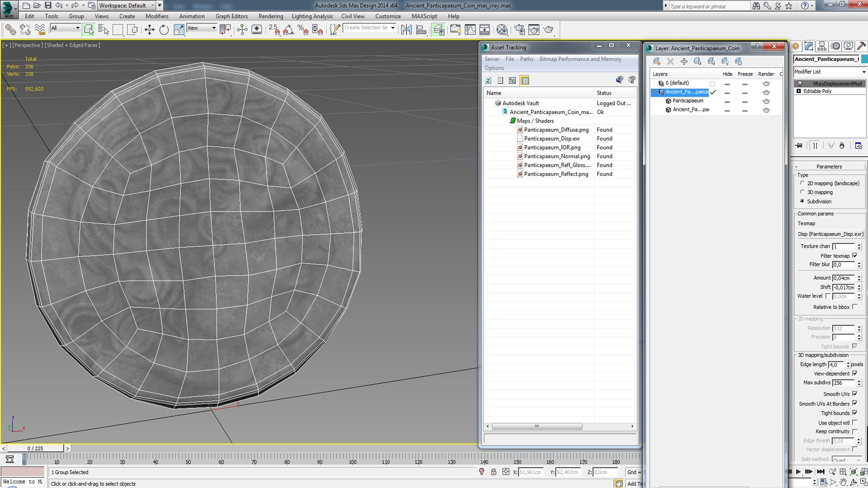
Task: Click Refresh icon in Asset Tracking
Action: (x=488, y=80)
